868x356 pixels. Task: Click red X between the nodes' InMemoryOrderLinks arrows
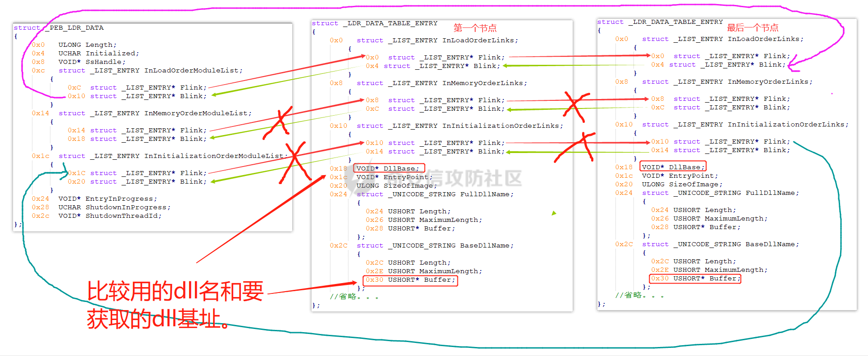(575, 106)
